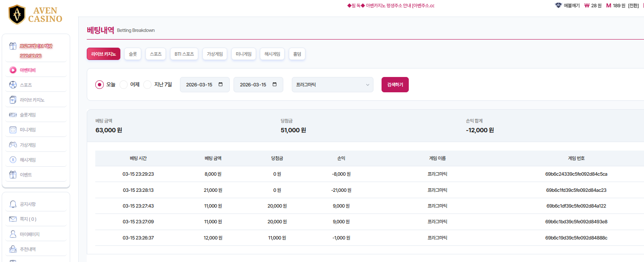Open the end date calendar picker
Image resolution: width=644 pixels, height=262 pixels.
[274, 85]
